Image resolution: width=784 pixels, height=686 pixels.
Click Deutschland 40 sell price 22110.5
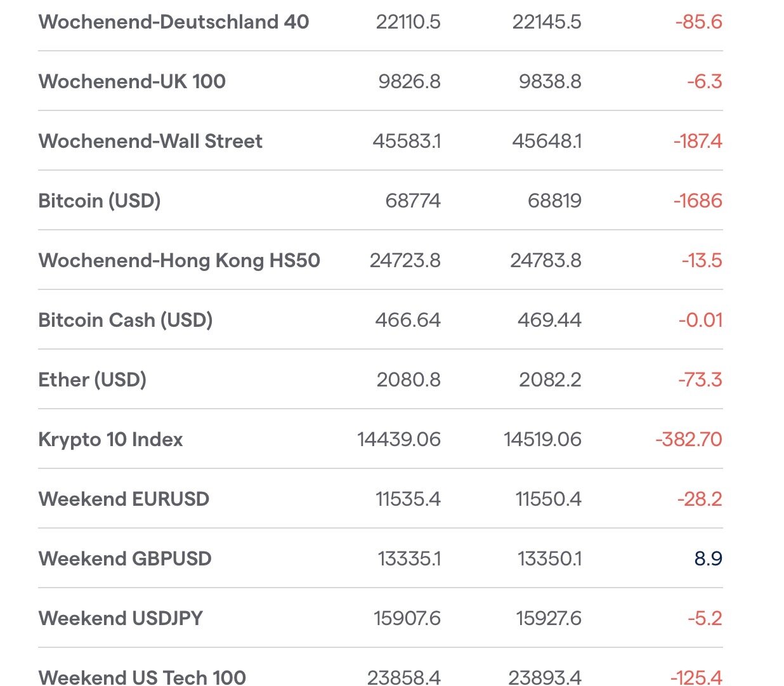(408, 22)
